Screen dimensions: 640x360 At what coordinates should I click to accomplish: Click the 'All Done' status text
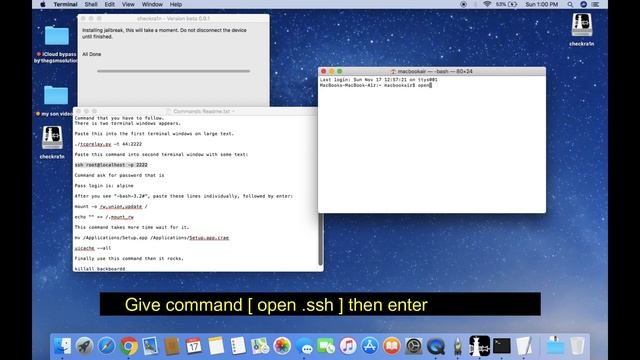pyautogui.click(x=92, y=54)
